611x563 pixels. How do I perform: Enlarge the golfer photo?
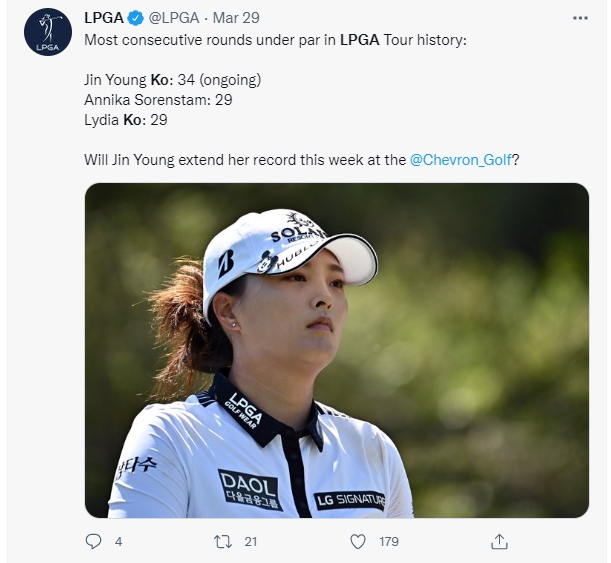[x=337, y=350]
